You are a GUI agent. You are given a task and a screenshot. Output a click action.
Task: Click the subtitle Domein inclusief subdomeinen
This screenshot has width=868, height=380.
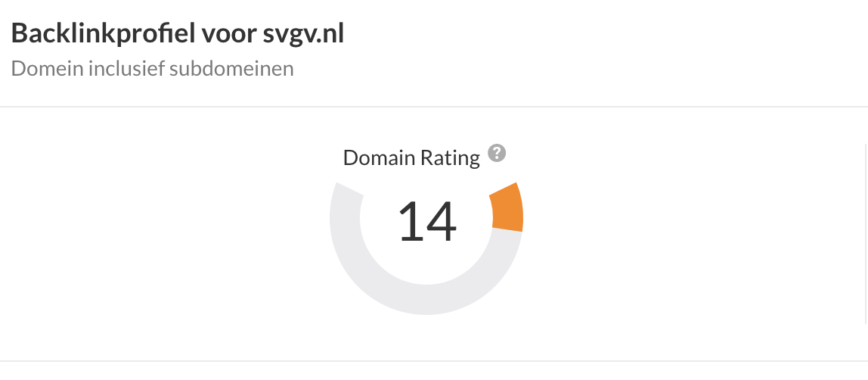[152, 69]
